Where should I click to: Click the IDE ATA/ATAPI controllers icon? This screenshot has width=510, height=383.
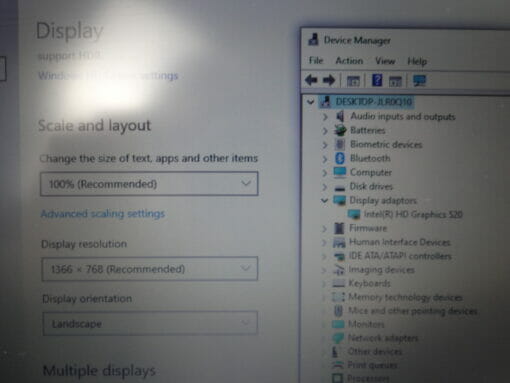[339, 256]
